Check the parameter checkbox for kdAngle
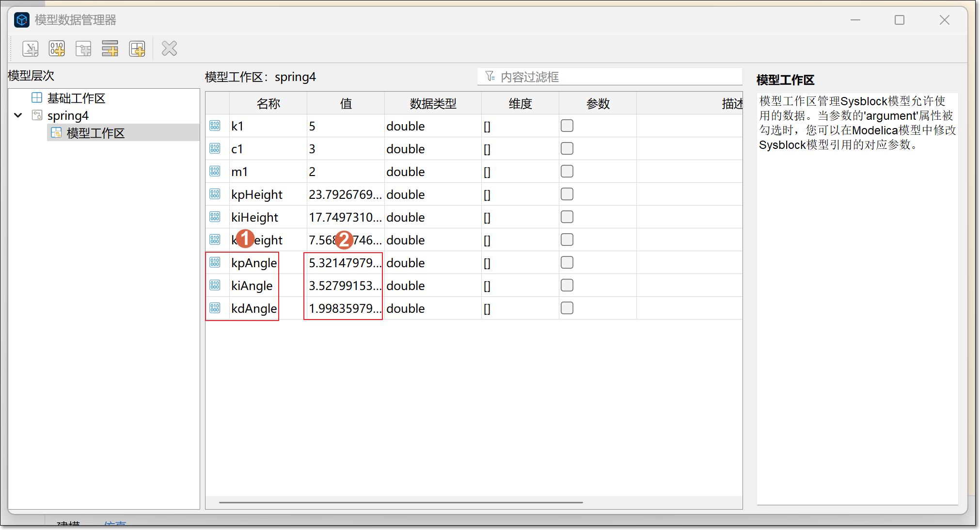The height and width of the screenshot is (530, 980). tap(567, 308)
